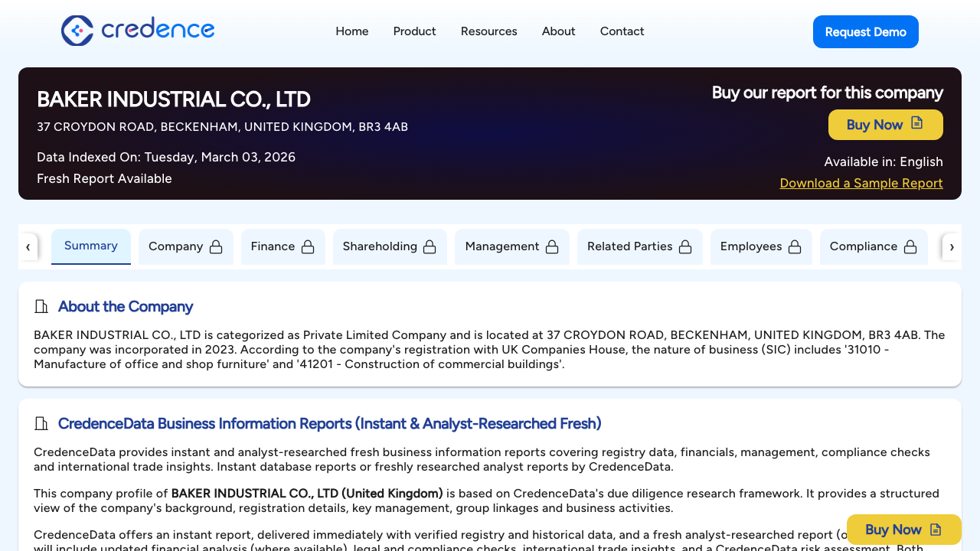Open the Download a Sample Report link
The width and height of the screenshot is (980, 551).
coord(861,183)
